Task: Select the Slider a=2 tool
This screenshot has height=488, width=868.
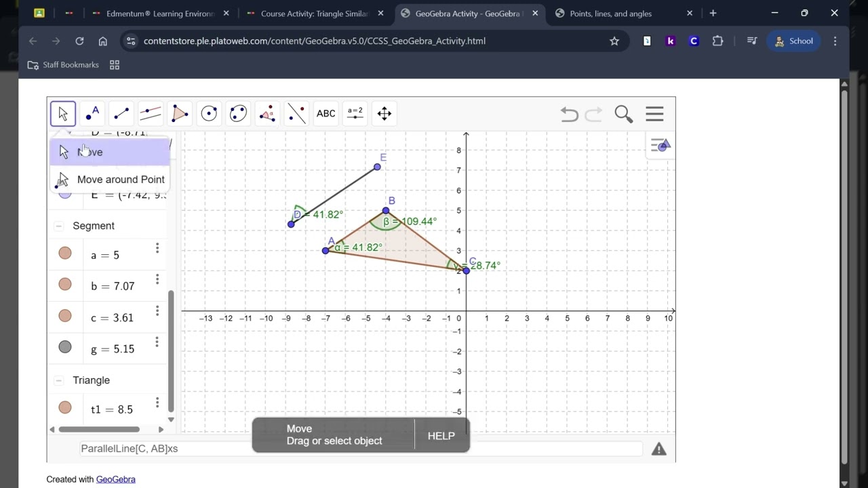Action: [x=355, y=114]
